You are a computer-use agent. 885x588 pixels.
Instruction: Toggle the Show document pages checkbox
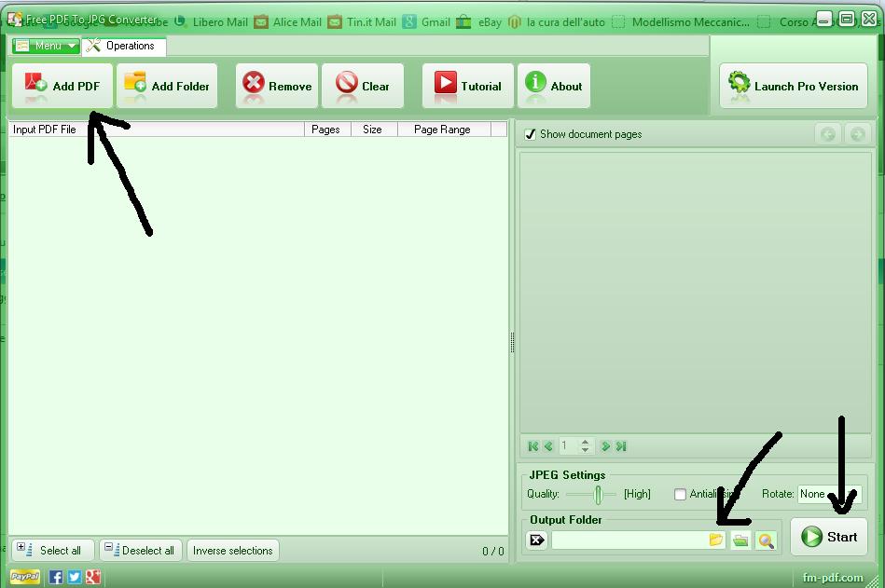coord(530,134)
